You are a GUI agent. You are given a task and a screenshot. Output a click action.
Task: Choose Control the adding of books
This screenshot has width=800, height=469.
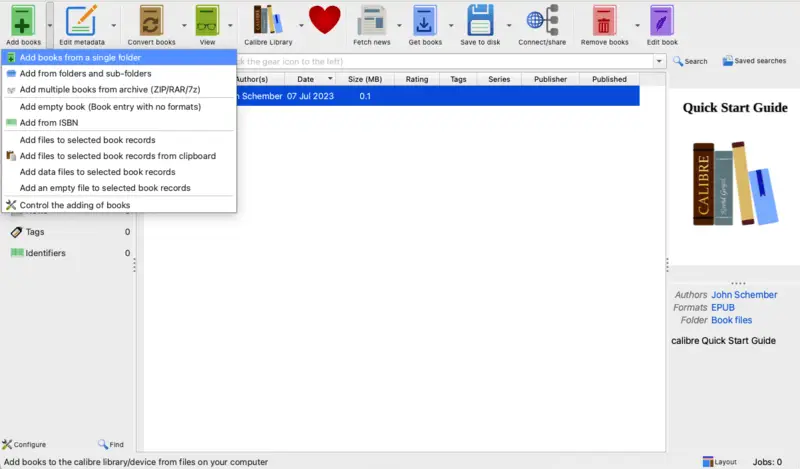[119, 205]
